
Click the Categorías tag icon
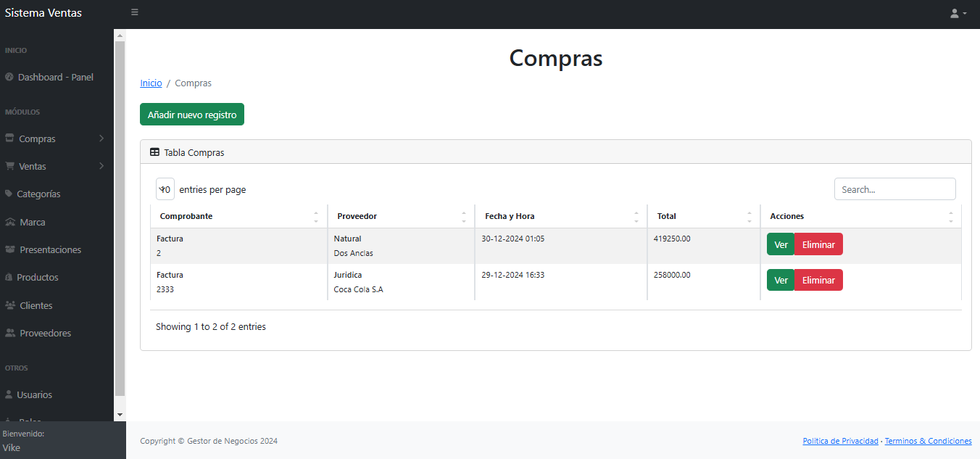[x=9, y=194]
